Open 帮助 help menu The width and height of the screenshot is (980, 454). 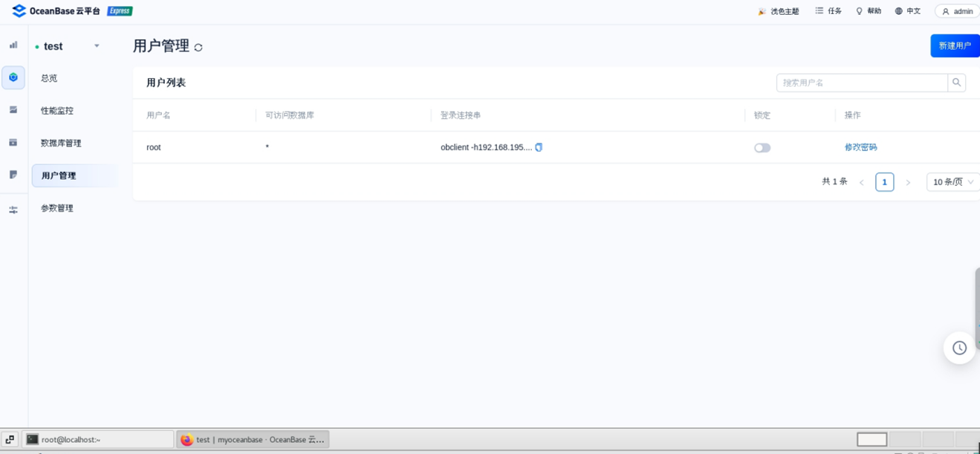click(x=868, y=11)
